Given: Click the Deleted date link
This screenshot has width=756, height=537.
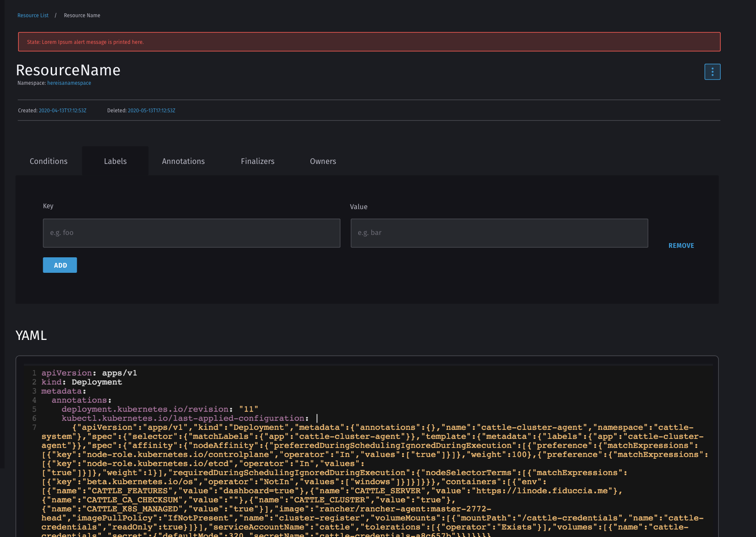Looking at the screenshot, I should click(151, 110).
